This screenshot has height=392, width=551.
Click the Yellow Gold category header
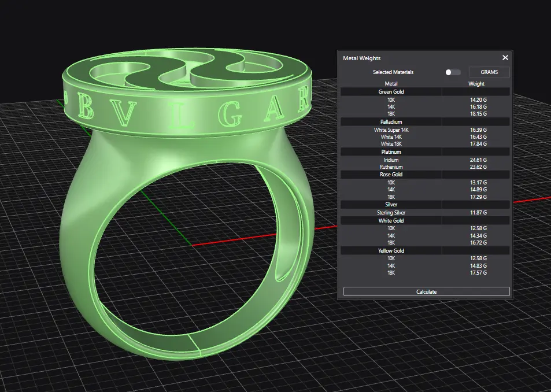coord(391,251)
